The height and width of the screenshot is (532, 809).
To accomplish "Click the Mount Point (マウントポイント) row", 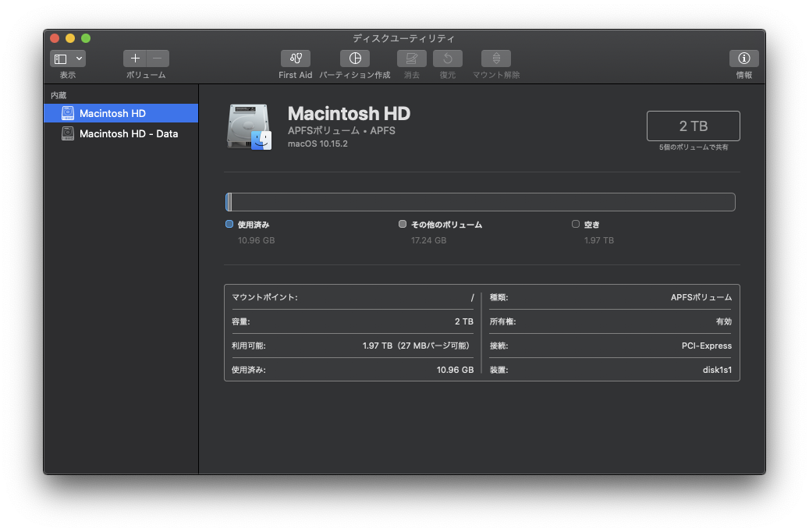I will coord(353,297).
